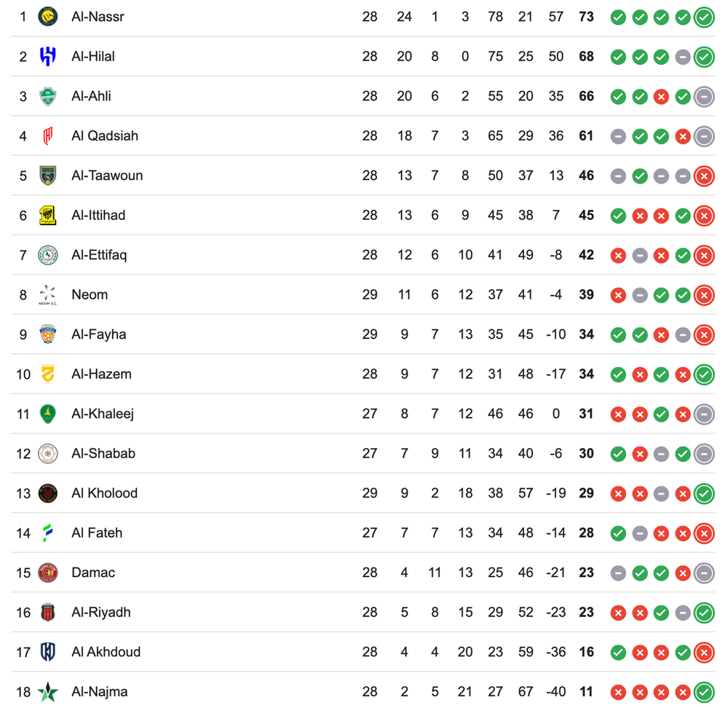The height and width of the screenshot is (711, 728).
Task: Click the Al-Hilal club crest
Action: pyautogui.click(x=48, y=56)
